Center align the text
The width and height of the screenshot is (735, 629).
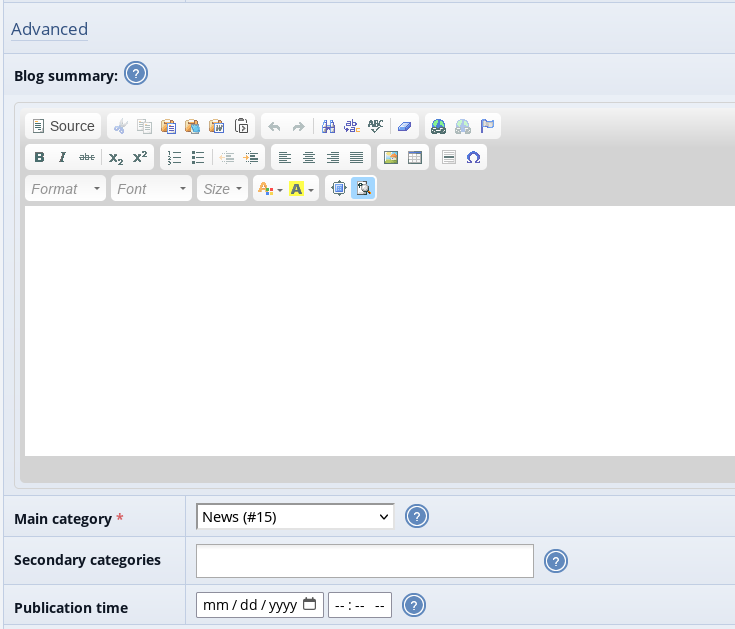pyautogui.click(x=309, y=157)
